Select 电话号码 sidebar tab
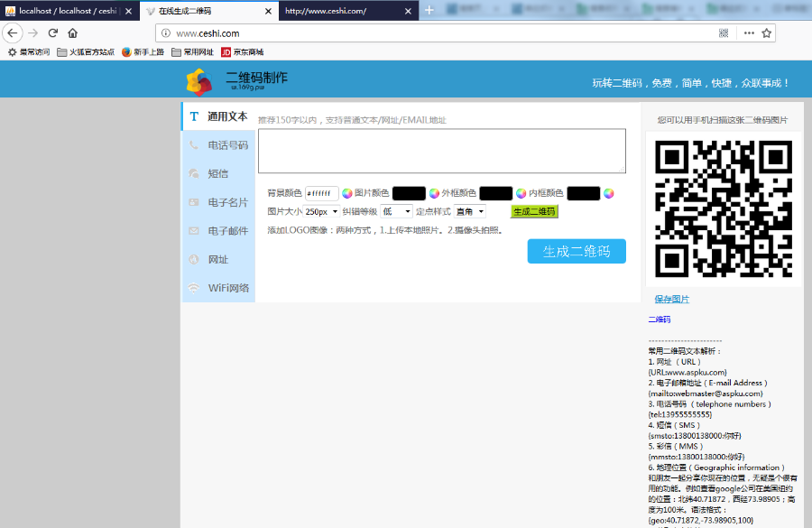This screenshot has width=812, height=528. pos(218,145)
